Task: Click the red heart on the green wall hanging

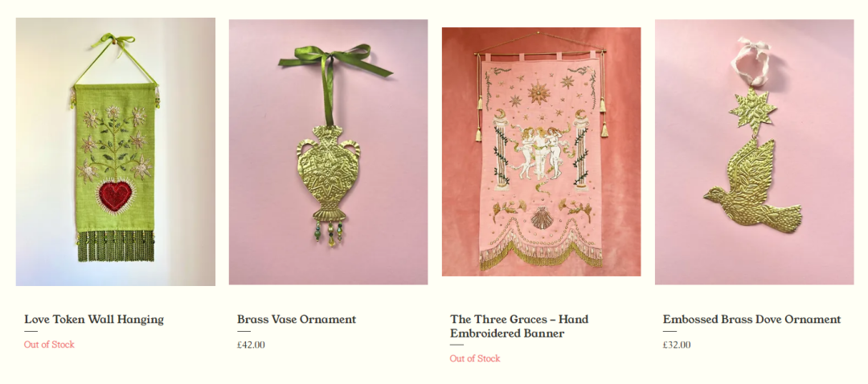Action: pyautogui.click(x=117, y=194)
